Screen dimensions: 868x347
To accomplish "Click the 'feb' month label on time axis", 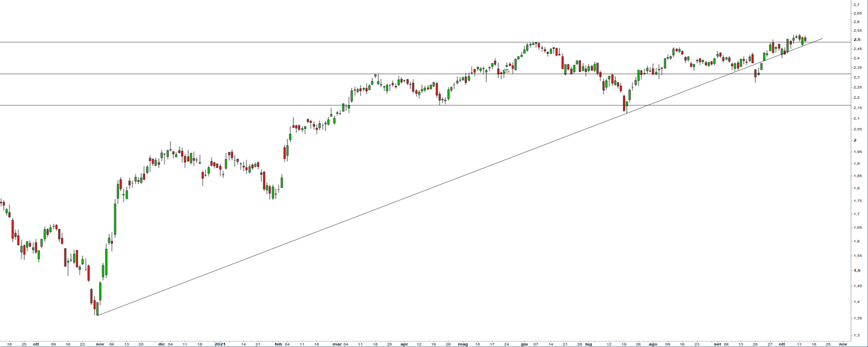I will point(278,344).
